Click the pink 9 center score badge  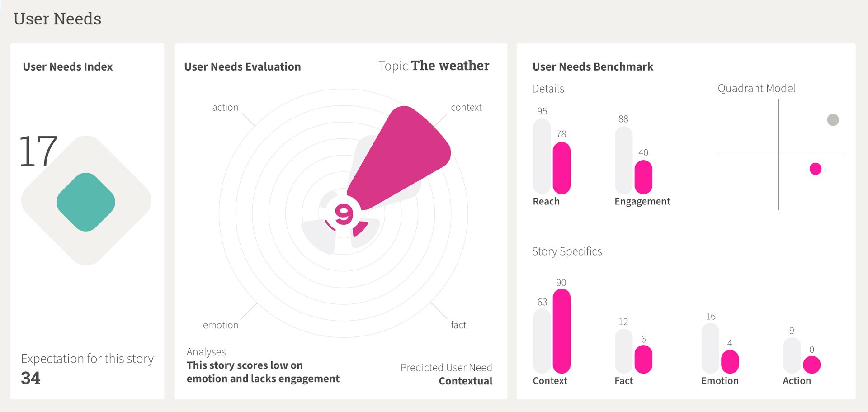pos(344,214)
